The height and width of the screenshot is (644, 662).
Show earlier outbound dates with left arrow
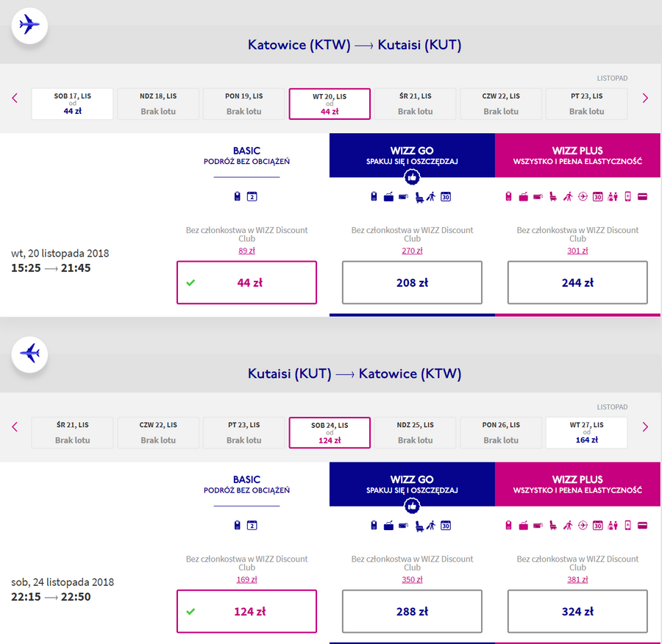15,99
